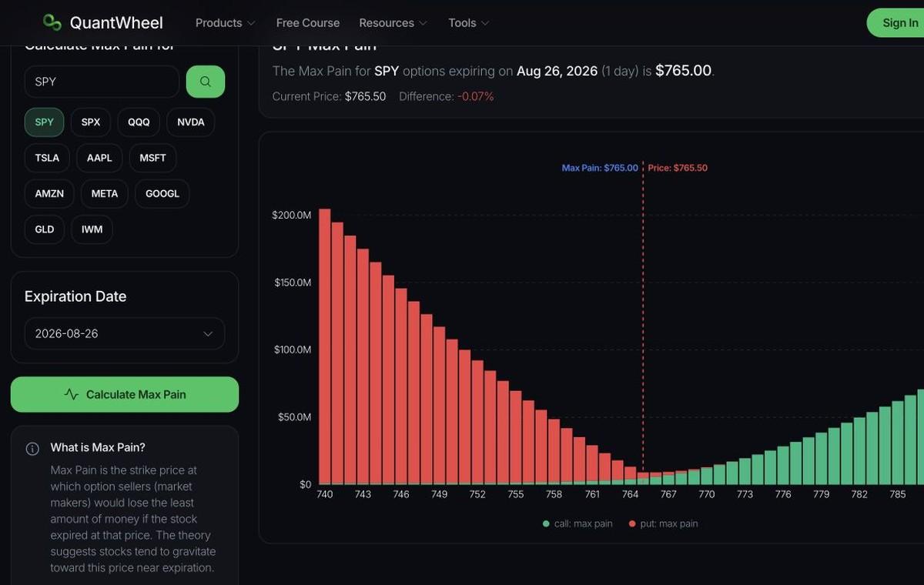The height and width of the screenshot is (585, 924).
Task: Click the 752 strike x-axis label
Action: [477, 494]
